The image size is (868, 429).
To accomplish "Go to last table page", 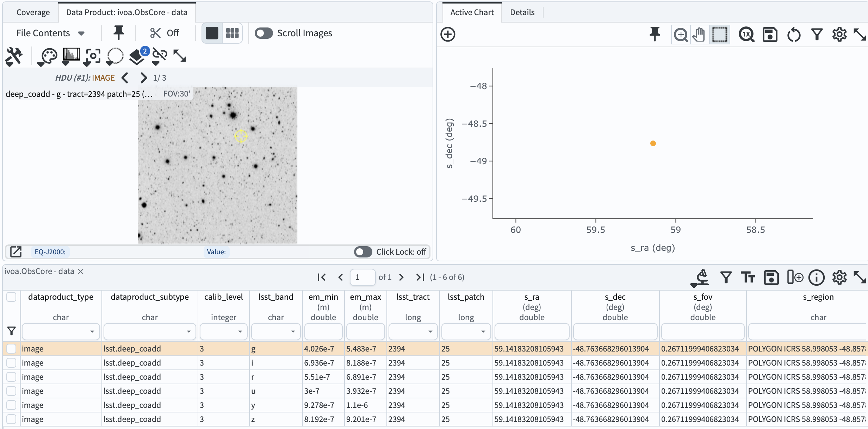I will point(420,277).
